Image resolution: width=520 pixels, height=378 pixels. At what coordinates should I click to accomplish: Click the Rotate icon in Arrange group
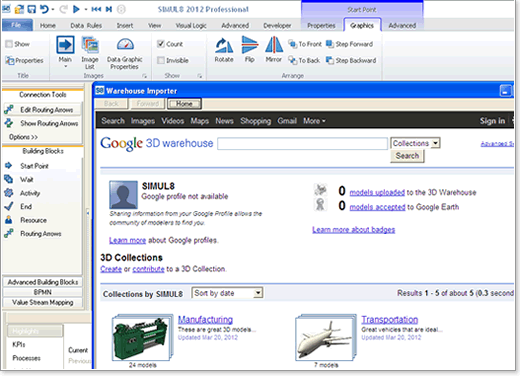(224, 46)
